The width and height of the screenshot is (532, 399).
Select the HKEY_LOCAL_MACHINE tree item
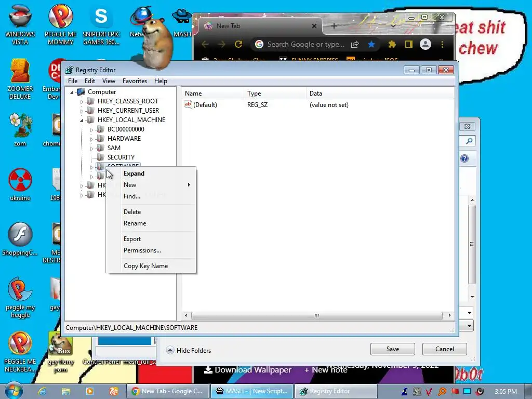(x=131, y=120)
